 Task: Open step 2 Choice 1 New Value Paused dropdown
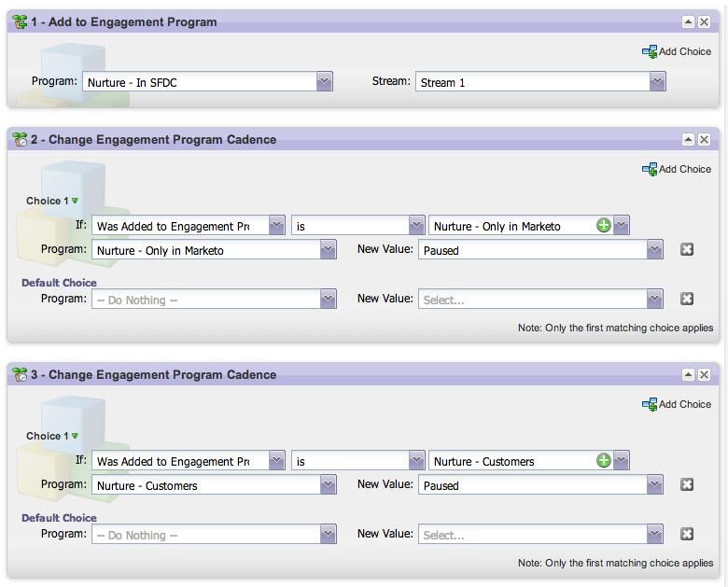[654, 250]
